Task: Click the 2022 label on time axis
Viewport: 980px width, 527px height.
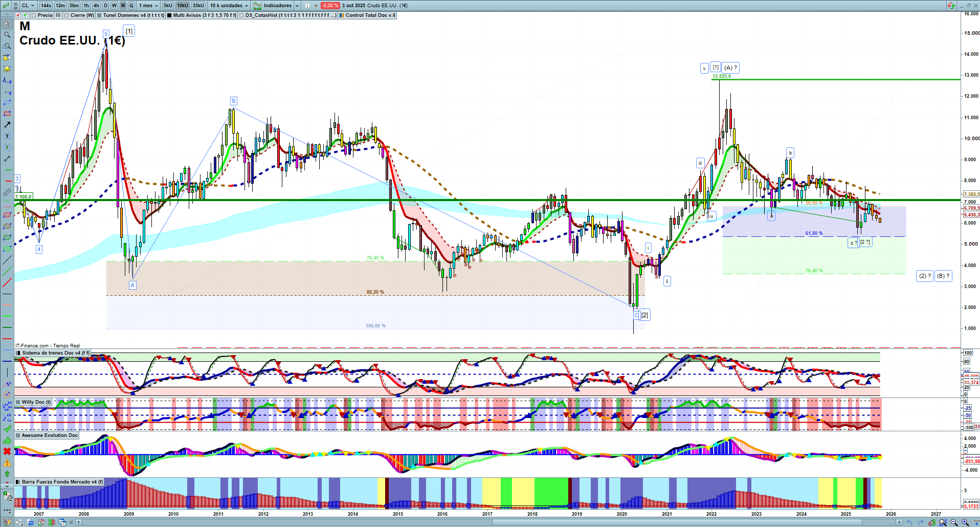Action: coord(711,514)
